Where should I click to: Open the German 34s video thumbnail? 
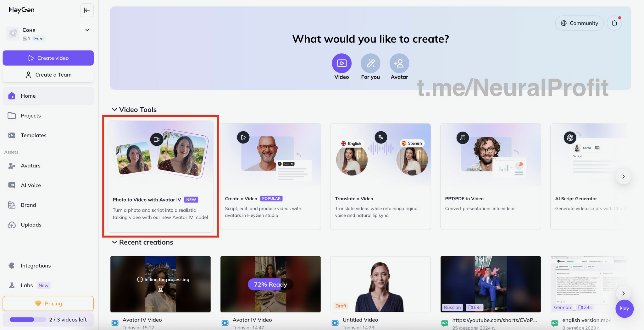coord(588,284)
